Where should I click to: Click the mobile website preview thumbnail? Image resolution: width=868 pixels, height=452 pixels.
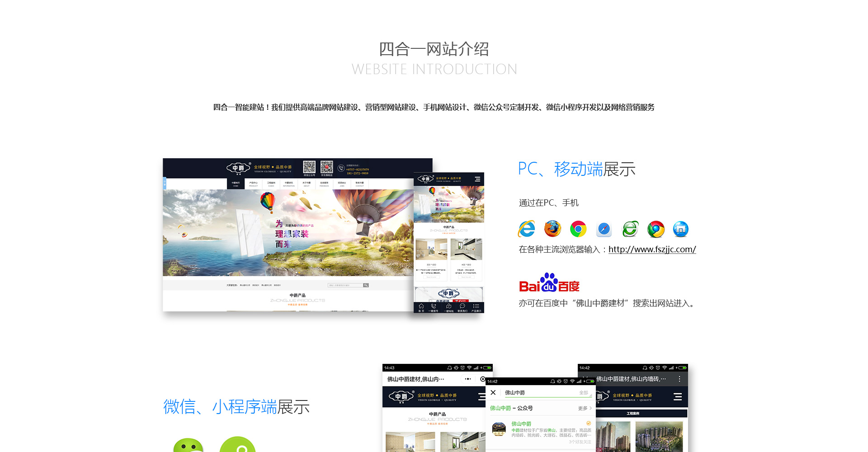[x=449, y=243]
